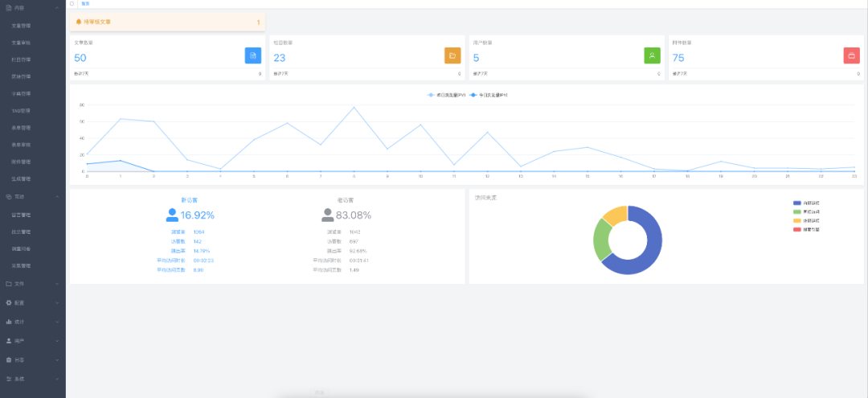
Task: Expand the 文件 menu using its chevron
Action: [x=58, y=283]
